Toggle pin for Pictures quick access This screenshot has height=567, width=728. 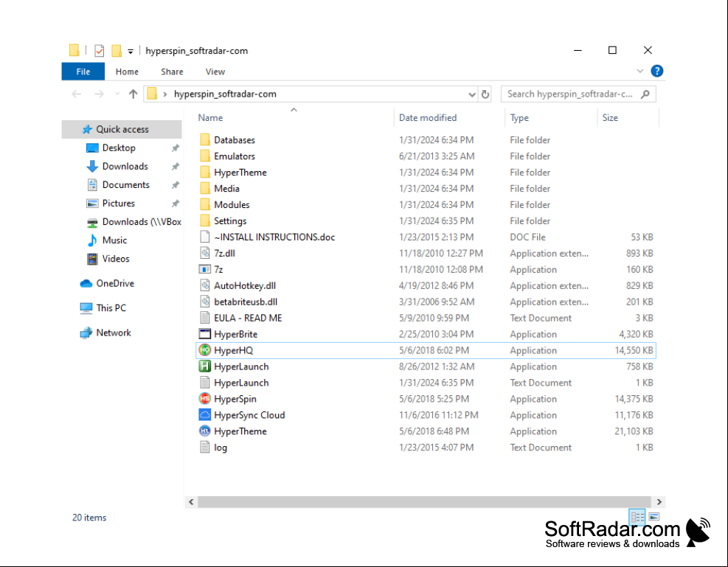(175, 204)
